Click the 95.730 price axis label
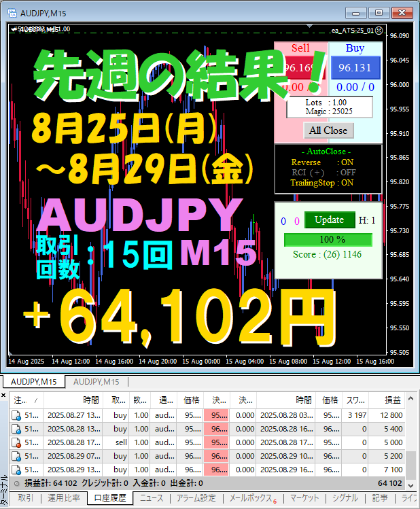 400,230
